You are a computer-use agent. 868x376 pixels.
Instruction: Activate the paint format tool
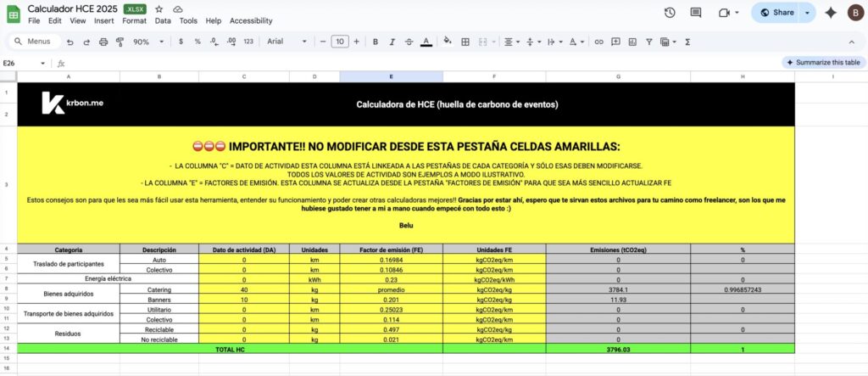(x=120, y=42)
